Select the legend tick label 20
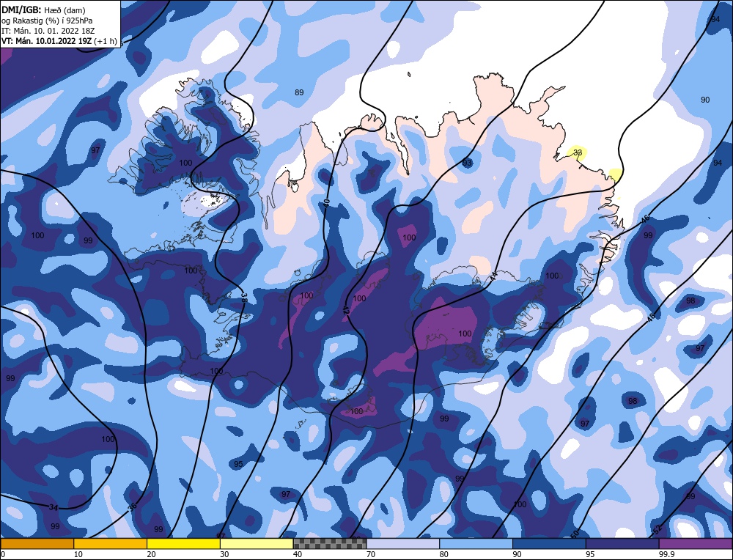The image size is (733, 560). (x=151, y=554)
